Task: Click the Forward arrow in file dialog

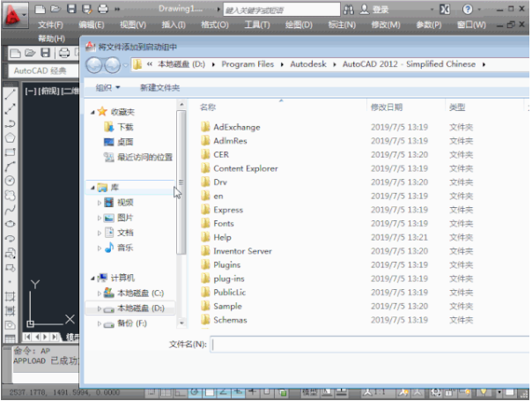Action: click(113, 65)
